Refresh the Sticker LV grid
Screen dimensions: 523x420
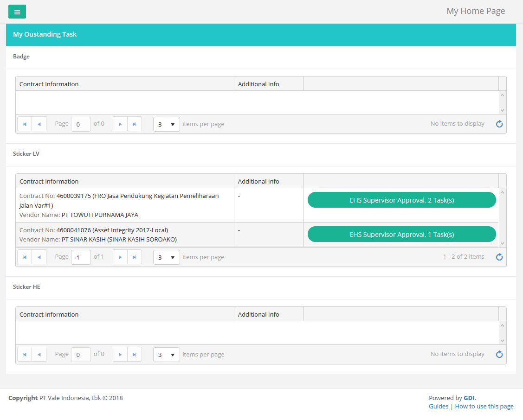coord(499,257)
